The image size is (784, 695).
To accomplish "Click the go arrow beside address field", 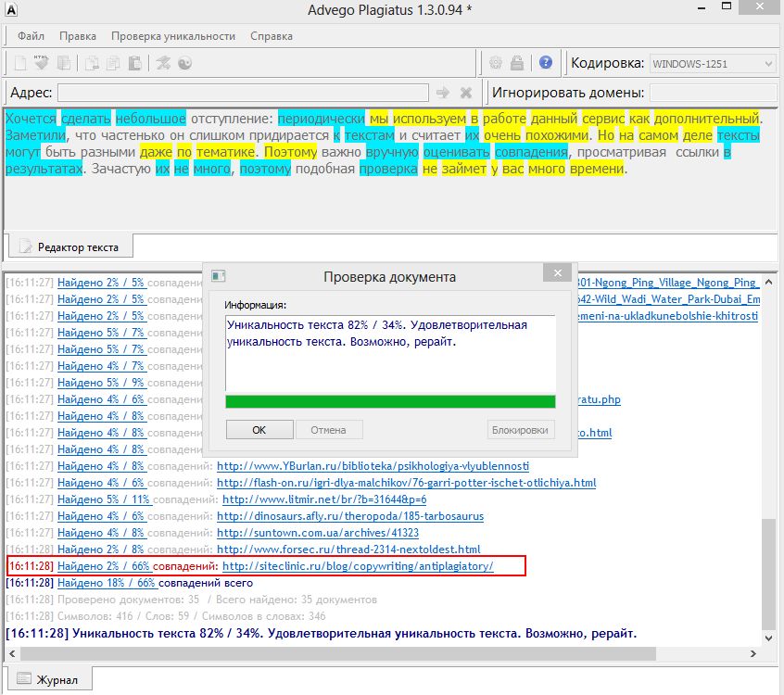I will tap(442, 93).
